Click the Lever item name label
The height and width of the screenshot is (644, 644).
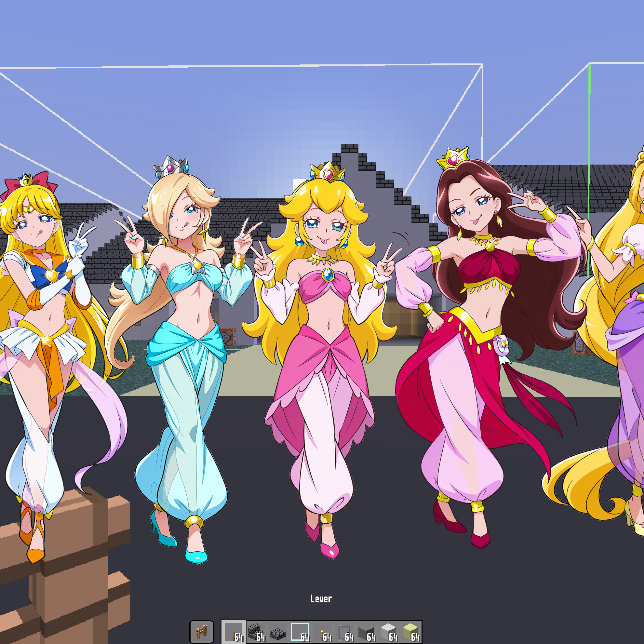pyautogui.click(x=321, y=599)
